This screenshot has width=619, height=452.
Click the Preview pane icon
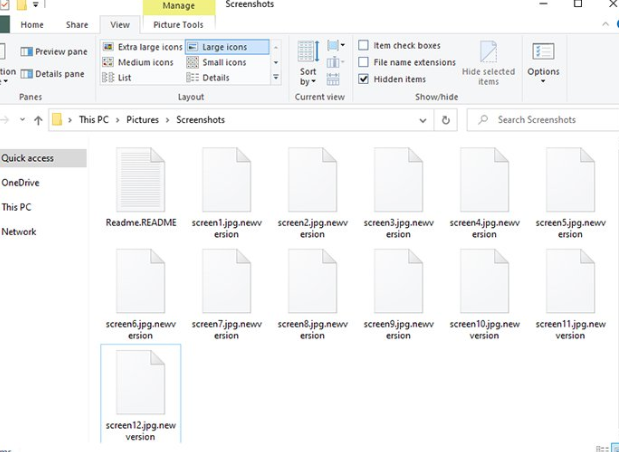click(53, 52)
